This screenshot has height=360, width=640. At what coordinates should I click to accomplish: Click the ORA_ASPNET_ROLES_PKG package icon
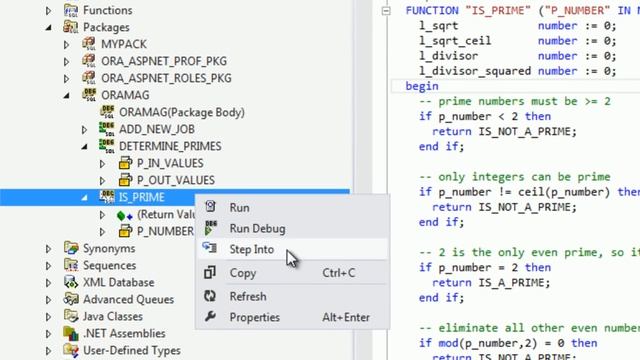point(89,78)
